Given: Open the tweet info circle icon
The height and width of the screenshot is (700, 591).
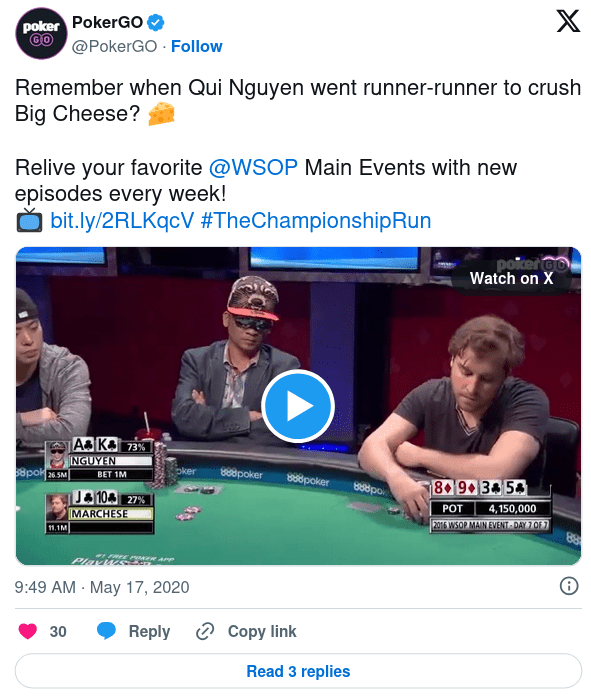Looking at the screenshot, I should coord(569,586).
